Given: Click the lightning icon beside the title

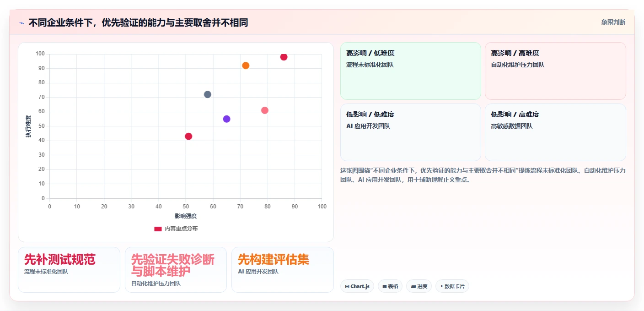Looking at the screenshot, I should click(x=21, y=23).
